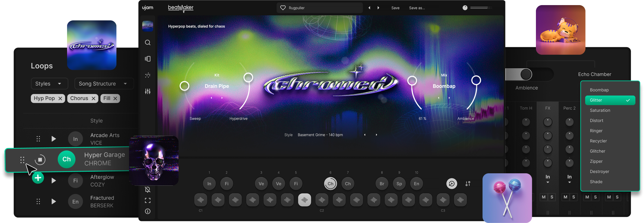This screenshot has height=223, width=644.
Task: Open the mixer sliders icon in sidebar
Action: (x=147, y=91)
